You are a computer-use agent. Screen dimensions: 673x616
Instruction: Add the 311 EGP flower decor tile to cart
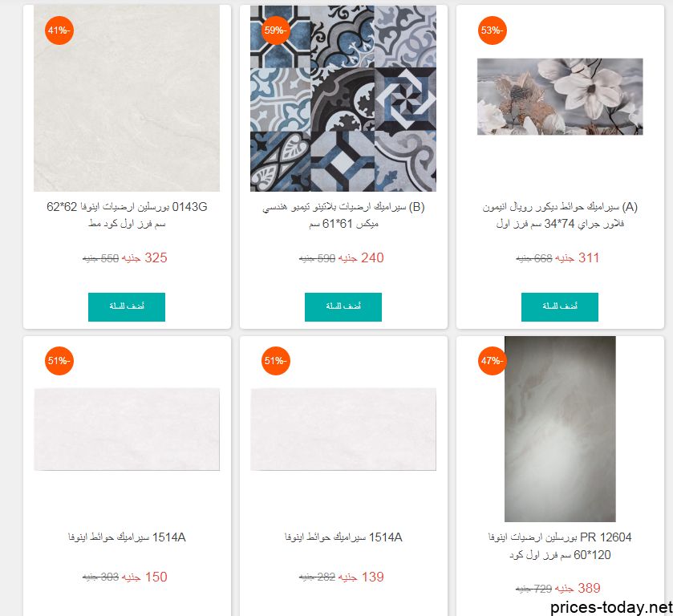pos(560,307)
